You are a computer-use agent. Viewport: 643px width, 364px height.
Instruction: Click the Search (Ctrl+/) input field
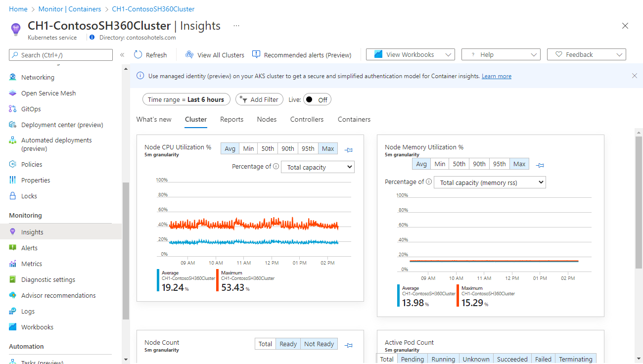(x=61, y=55)
